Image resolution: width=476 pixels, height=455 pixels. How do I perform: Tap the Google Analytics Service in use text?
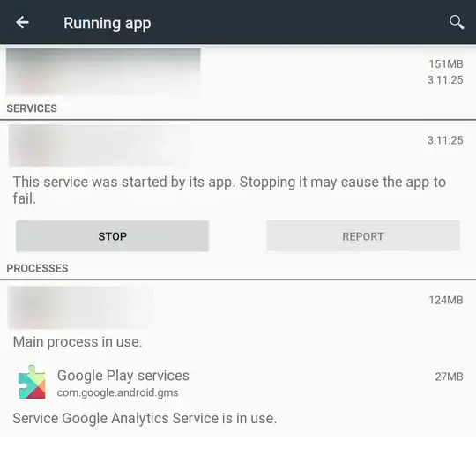(x=145, y=419)
